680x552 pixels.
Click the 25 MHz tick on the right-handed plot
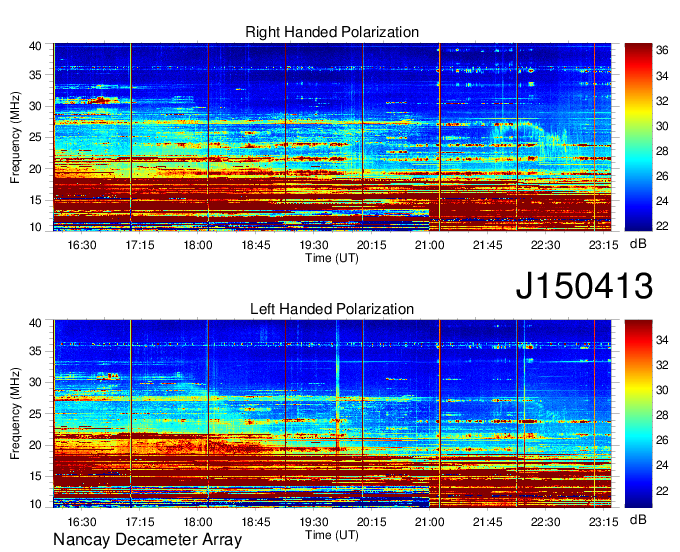tap(35, 137)
